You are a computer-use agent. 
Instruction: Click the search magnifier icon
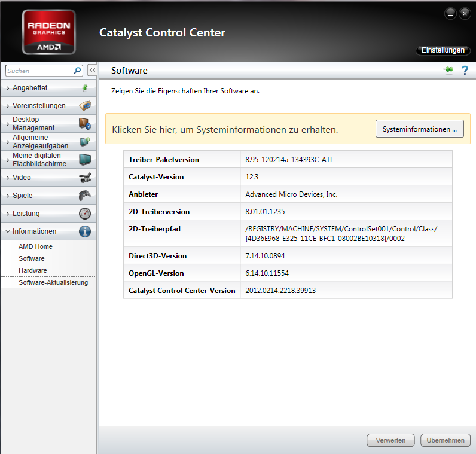(77, 71)
